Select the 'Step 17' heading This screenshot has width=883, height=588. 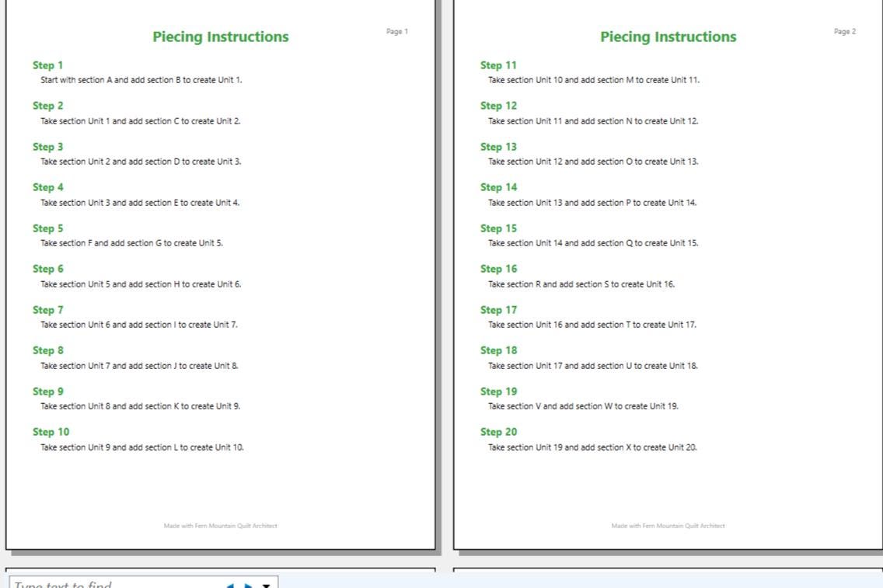498,310
